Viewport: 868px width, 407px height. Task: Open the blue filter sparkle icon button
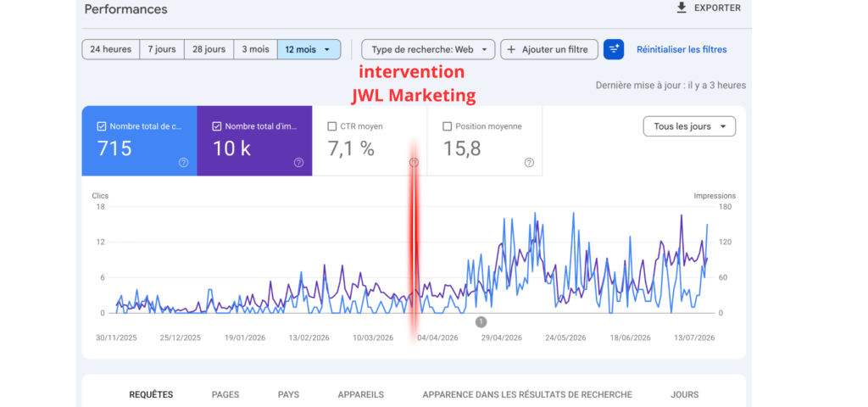pyautogui.click(x=614, y=49)
